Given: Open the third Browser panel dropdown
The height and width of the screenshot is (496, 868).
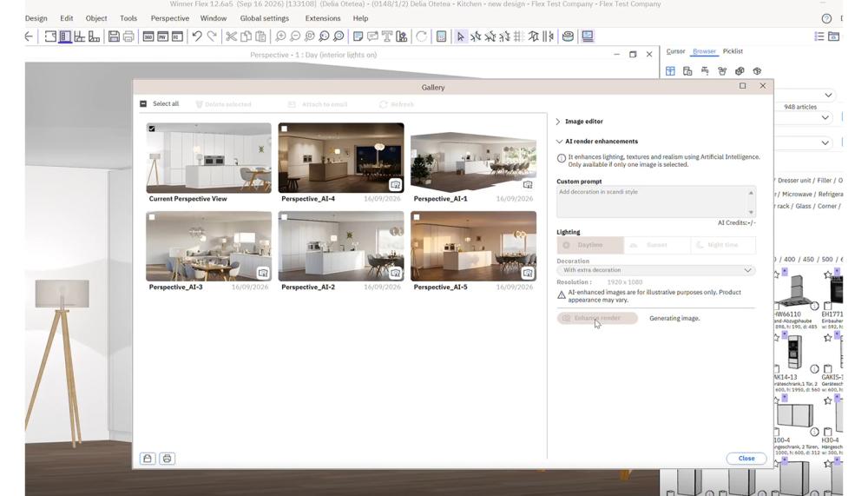Looking at the screenshot, I should pyautogui.click(x=825, y=143).
